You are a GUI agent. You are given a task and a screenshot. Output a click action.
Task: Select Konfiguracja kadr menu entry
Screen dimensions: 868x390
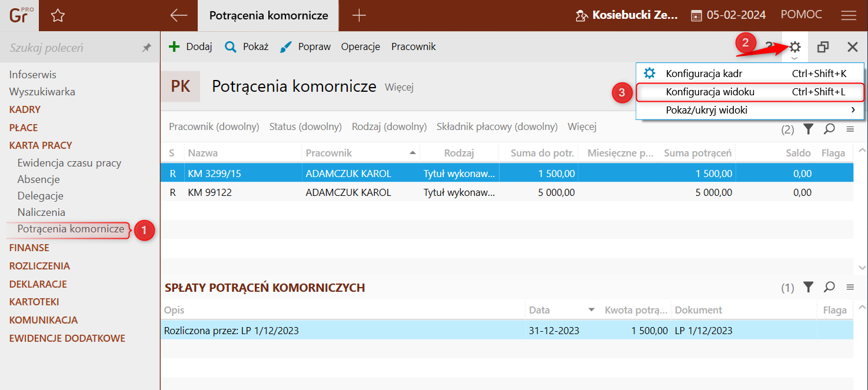pos(750,74)
